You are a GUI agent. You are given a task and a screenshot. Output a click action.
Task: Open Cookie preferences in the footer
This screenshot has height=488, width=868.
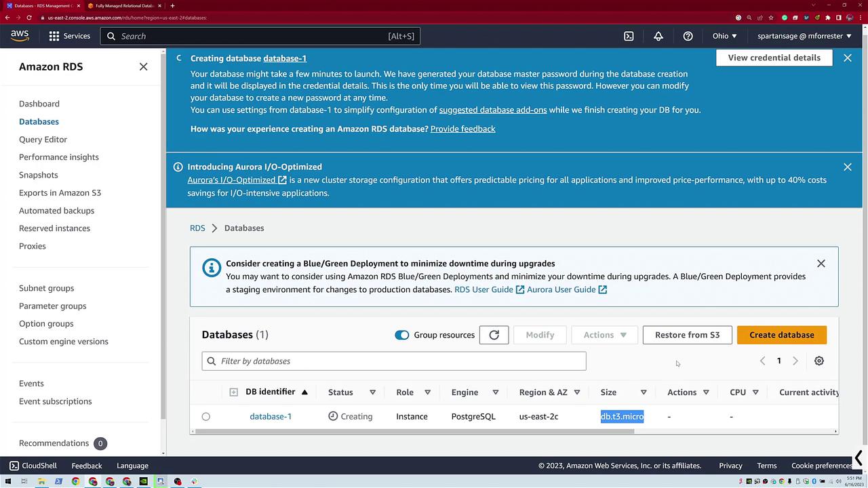(x=821, y=466)
